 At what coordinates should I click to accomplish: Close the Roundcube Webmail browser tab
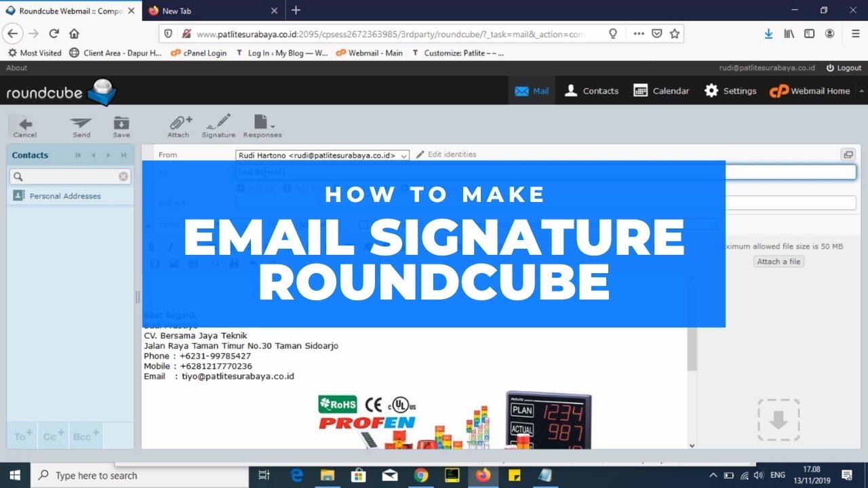(132, 11)
